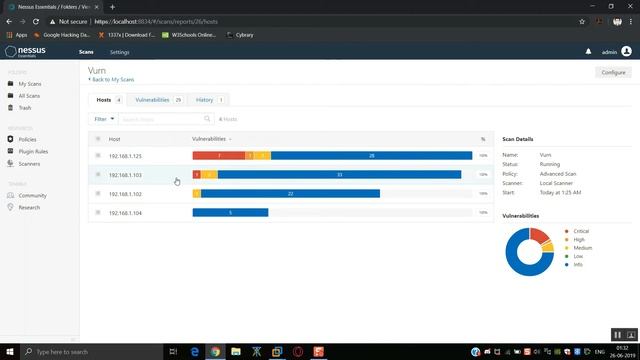Select checkbox for host 192.168.1.125
The width and height of the screenshot is (640, 360).
click(98, 156)
